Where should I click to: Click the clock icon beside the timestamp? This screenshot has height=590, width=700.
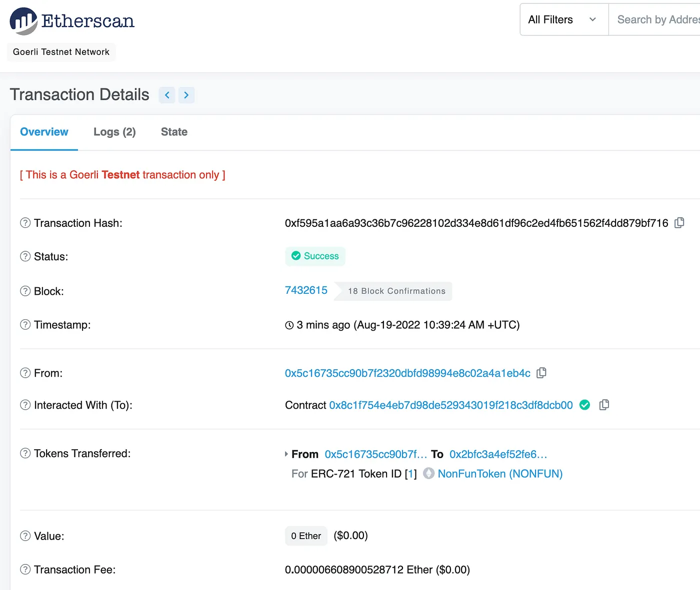[x=289, y=325]
